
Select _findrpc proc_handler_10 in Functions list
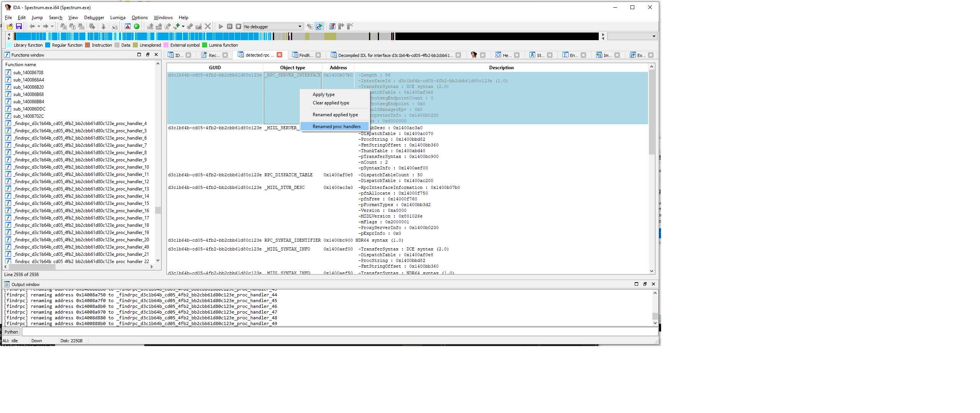[81, 167]
